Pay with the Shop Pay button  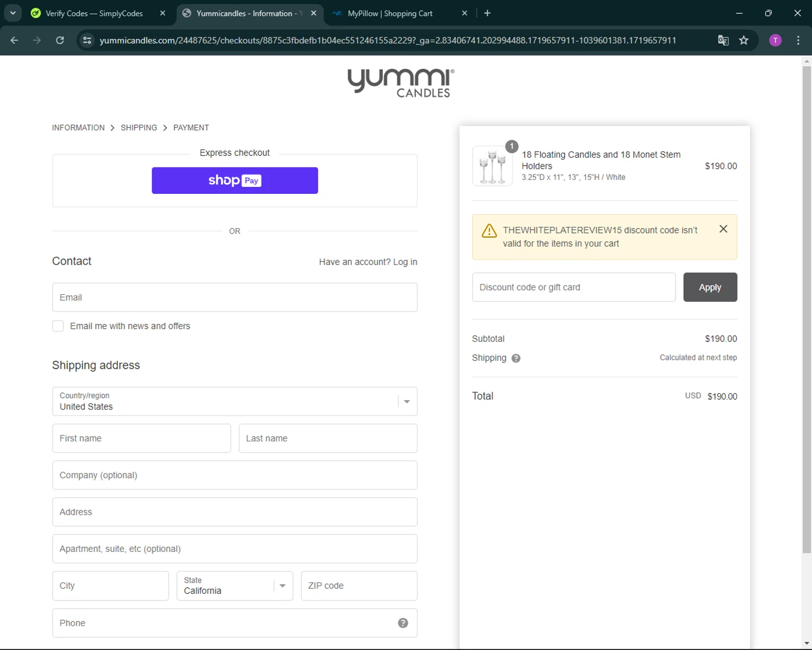tap(235, 180)
